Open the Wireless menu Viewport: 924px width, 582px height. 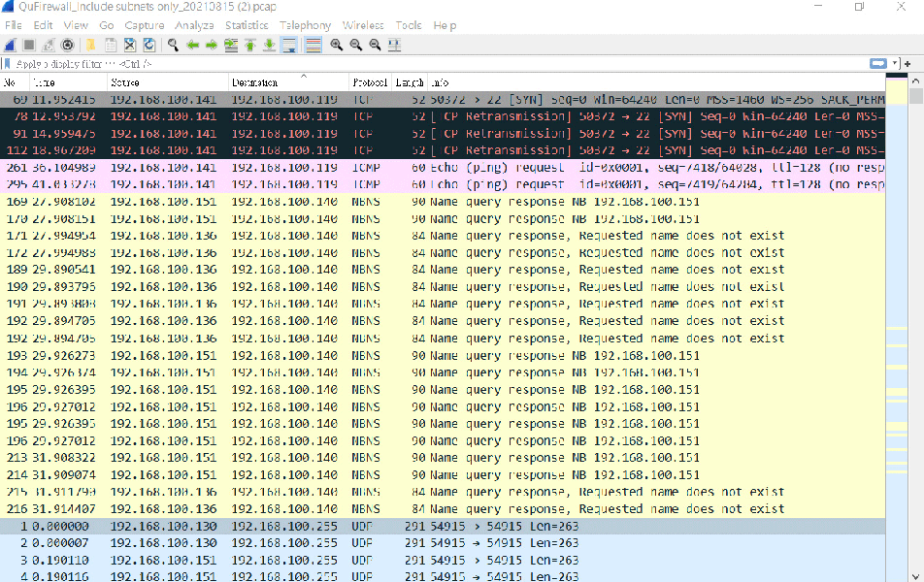pyautogui.click(x=363, y=25)
